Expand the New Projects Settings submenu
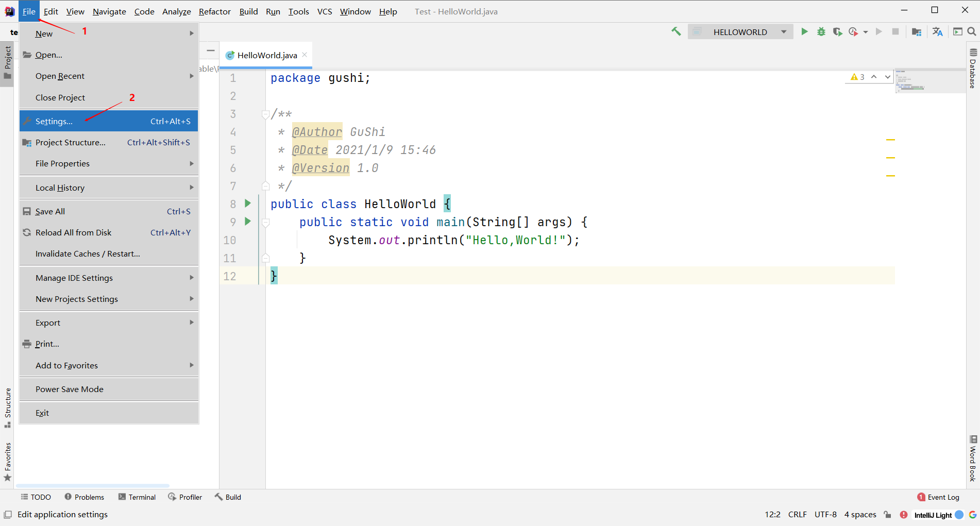Viewport: 980px width, 526px height. [x=109, y=299]
